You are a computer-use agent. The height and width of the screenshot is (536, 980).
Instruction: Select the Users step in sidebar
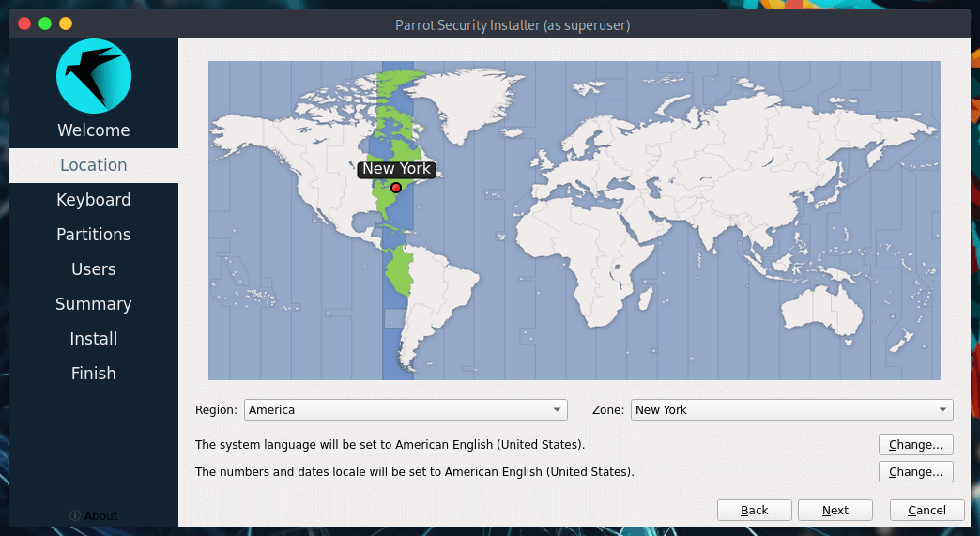point(93,269)
